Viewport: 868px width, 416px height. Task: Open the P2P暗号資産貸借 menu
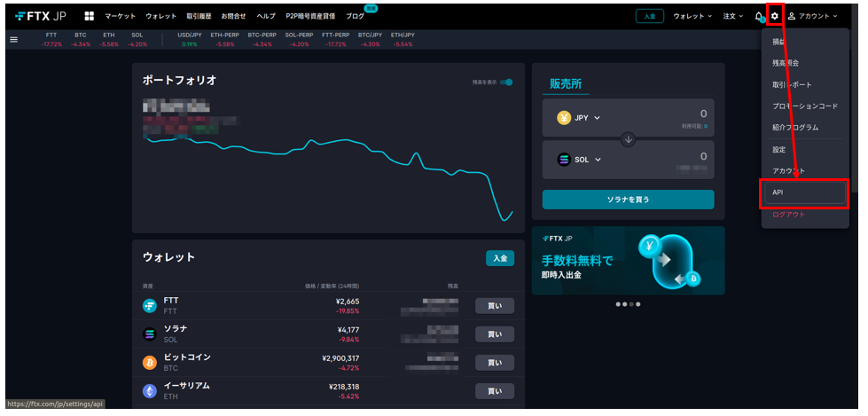310,16
